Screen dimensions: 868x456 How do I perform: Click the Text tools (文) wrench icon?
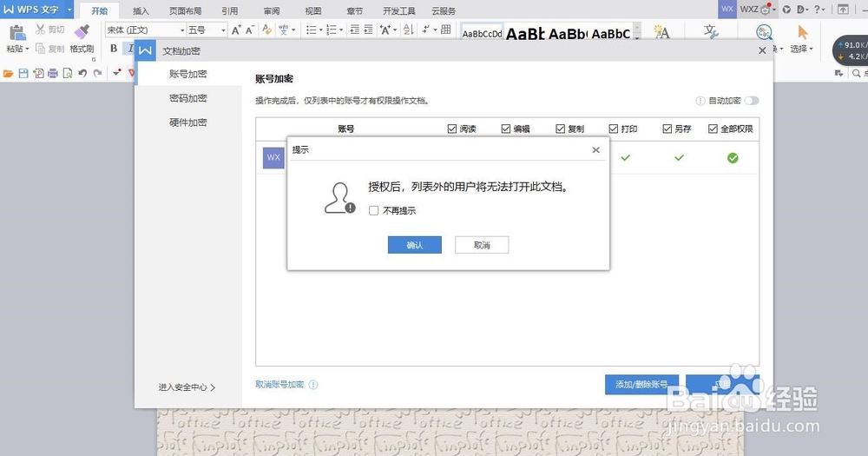pos(712,31)
